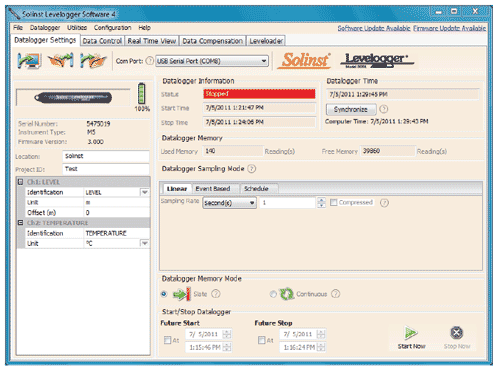Open the LEVEL Identification dropdown arrow
The width and height of the screenshot is (500, 374).
pyautogui.click(x=145, y=192)
